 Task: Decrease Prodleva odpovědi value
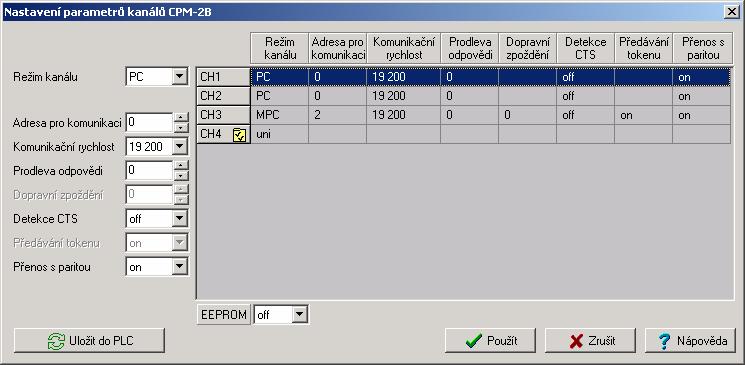click(181, 175)
